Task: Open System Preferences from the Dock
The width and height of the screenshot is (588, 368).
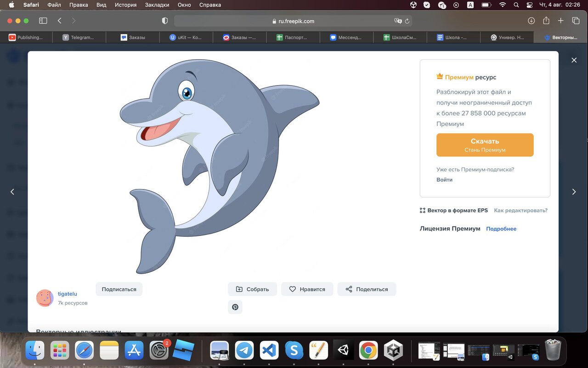Action: 159,351
